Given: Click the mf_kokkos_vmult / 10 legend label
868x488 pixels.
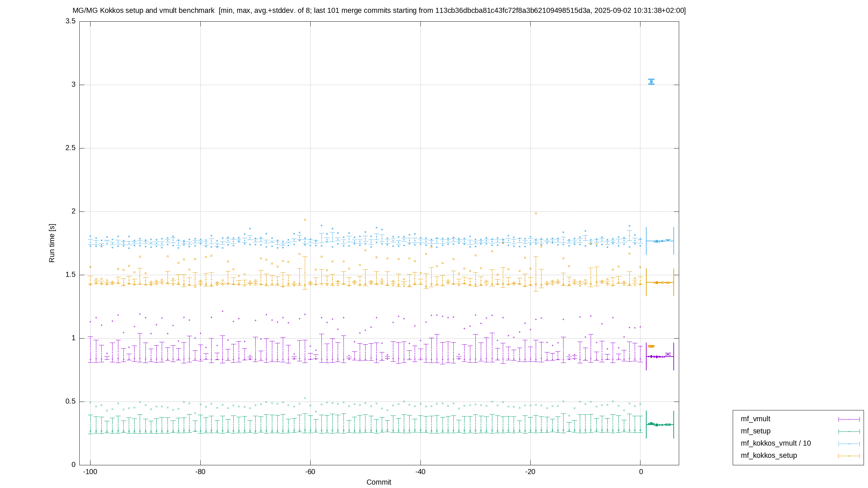Looking at the screenshot, I should point(775,443).
